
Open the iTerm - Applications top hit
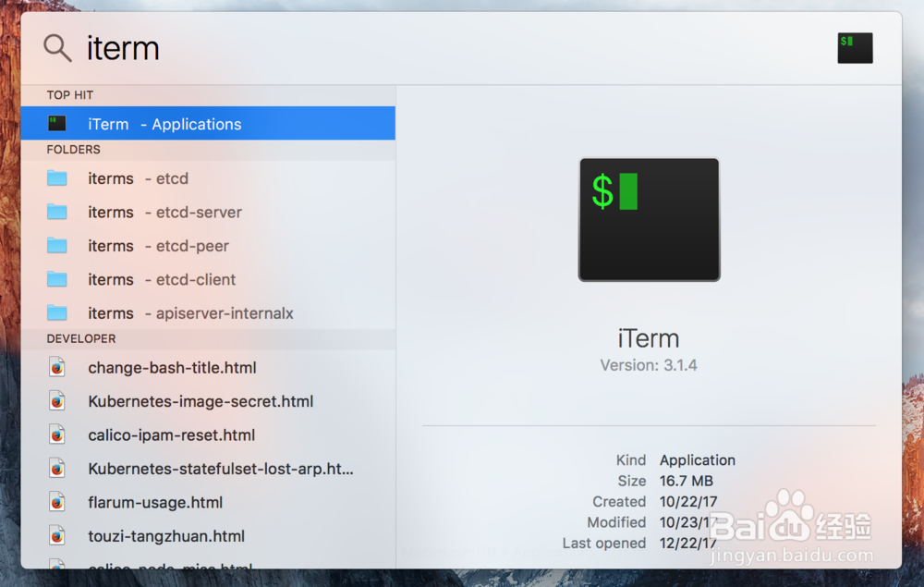pos(208,123)
